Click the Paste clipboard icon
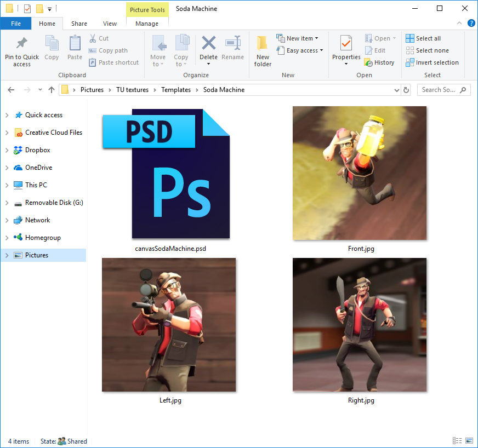This screenshot has width=478, height=448. (x=75, y=44)
